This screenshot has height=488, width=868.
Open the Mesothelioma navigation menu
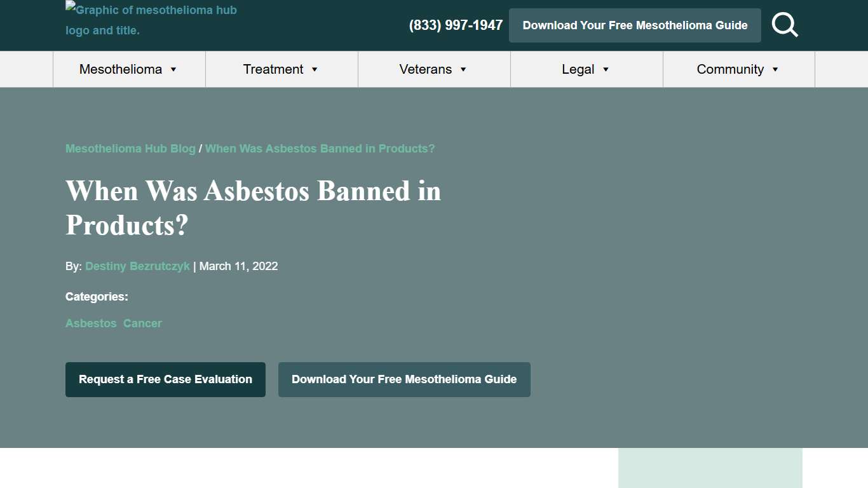pyautogui.click(x=121, y=69)
